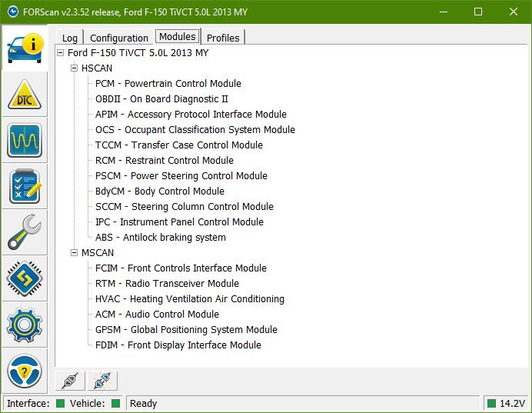Collapse the HSCAN tree branch
The height and width of the screenshot is (413, 532).
74,68
